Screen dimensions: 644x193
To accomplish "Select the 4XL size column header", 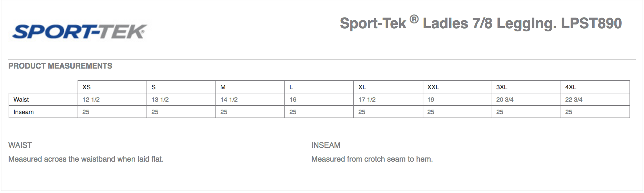I will pos(571,87).
